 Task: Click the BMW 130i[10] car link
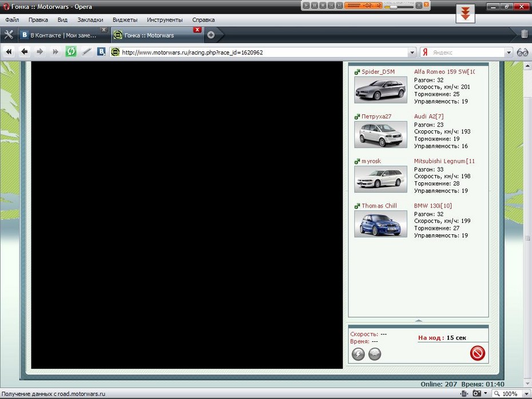(x=432, y=206)
